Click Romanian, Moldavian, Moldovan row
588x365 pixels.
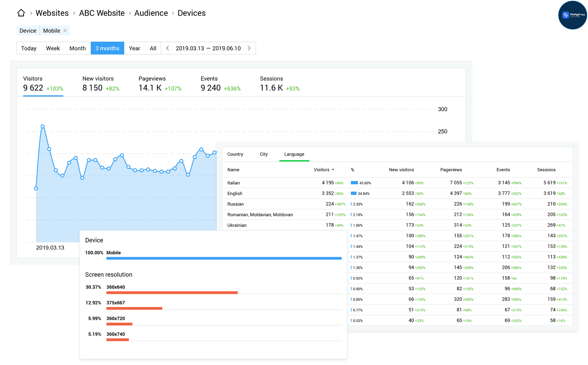397,215
